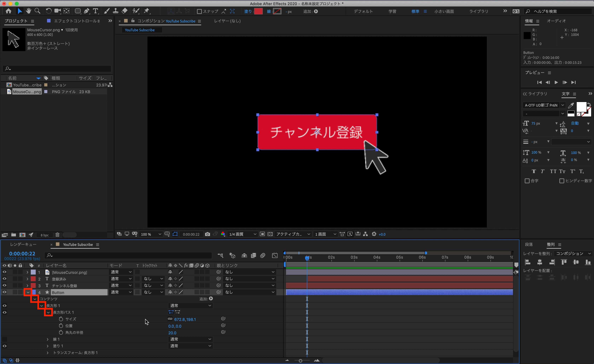Toggle the 合字 checkbox
594x364 pixels.
[x=527, y=181]
